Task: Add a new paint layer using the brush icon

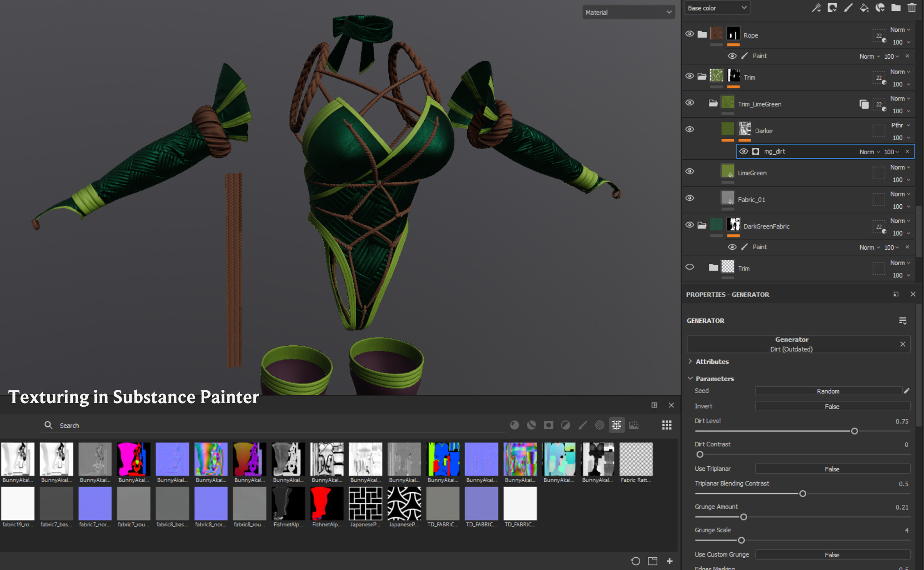Action: tap(848, 8)
